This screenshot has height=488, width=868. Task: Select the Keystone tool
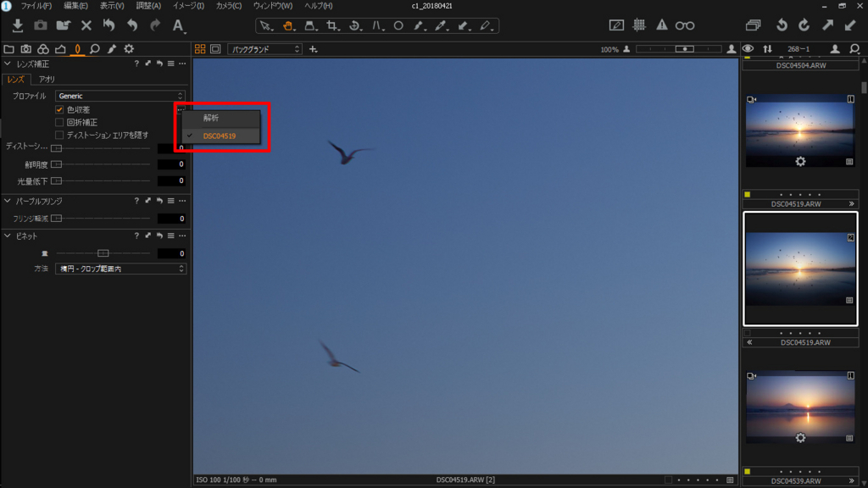coord(310,26)
